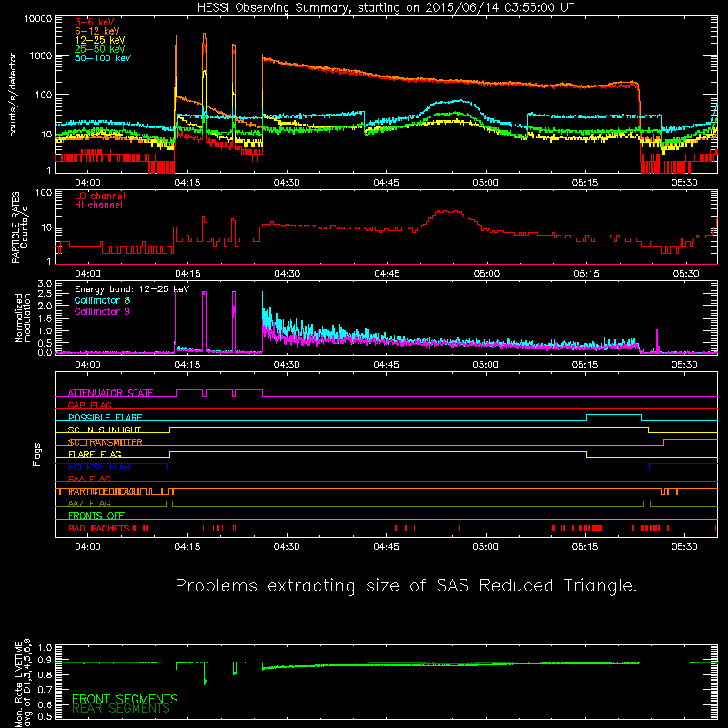Click the SC_IN_SUNLIGHT flag label

point(105,430)
